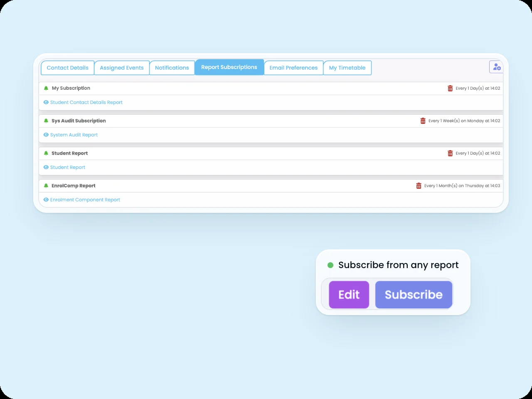The height and width of the screenshot is (399, 532).
Task: Click the user settings icon
Action: [x=497, y=67]
